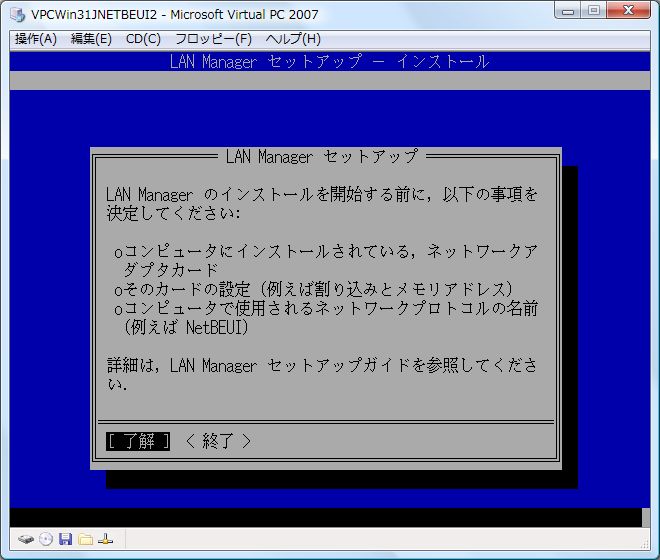Click the shared folder status icon
This screenshot has height=560, width=660.
pos(85,539)
